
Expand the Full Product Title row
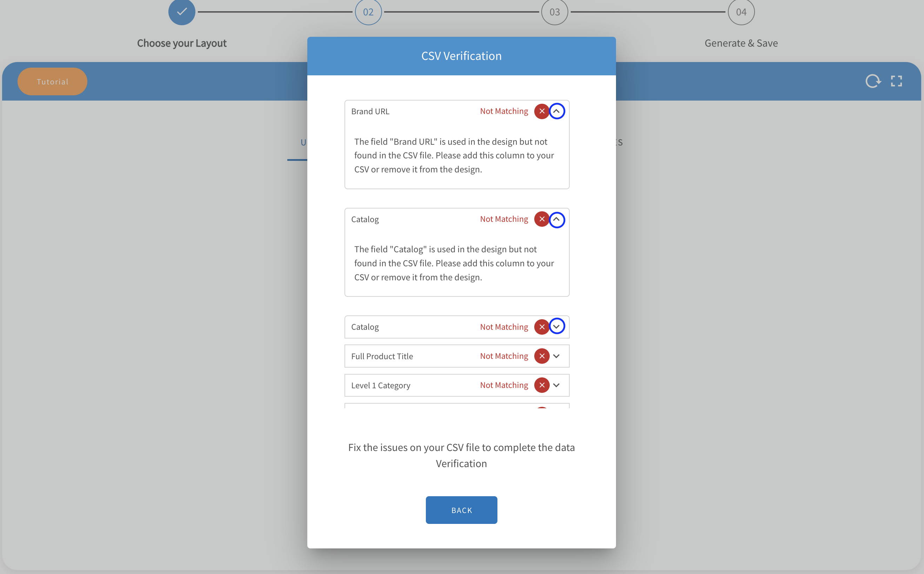556,356
